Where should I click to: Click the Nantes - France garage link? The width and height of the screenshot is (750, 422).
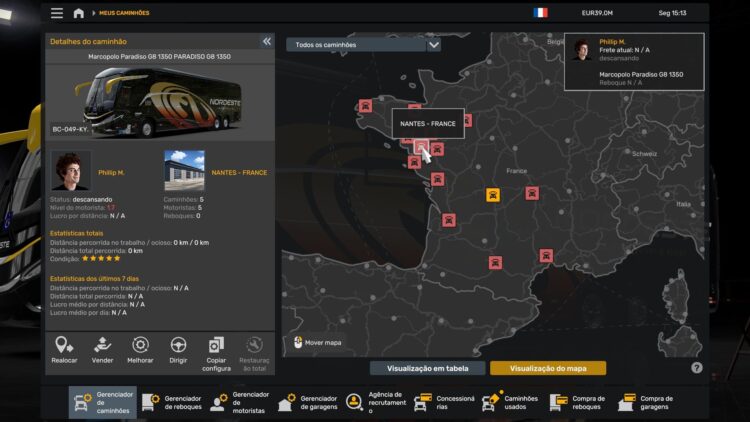[x=239, y=172]
